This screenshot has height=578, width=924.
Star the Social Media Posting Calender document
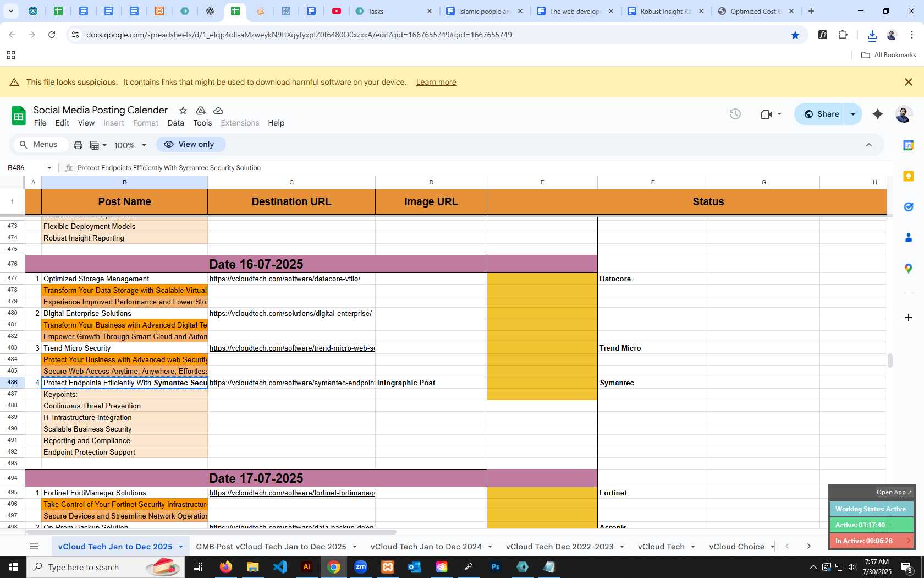tap(183, 111)
